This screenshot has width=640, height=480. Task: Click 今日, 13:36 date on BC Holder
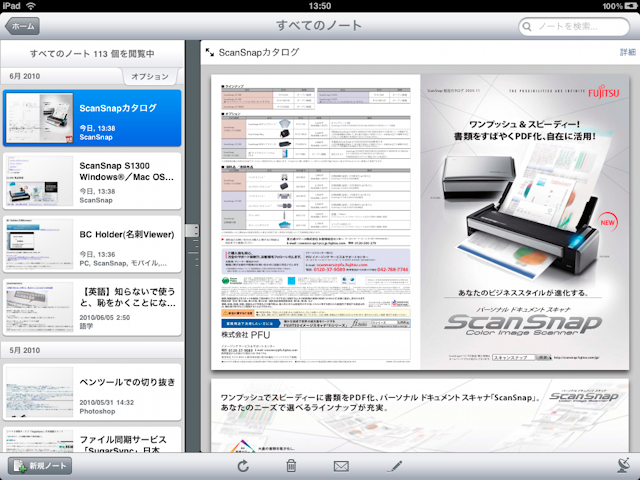[x=97, y=254]
